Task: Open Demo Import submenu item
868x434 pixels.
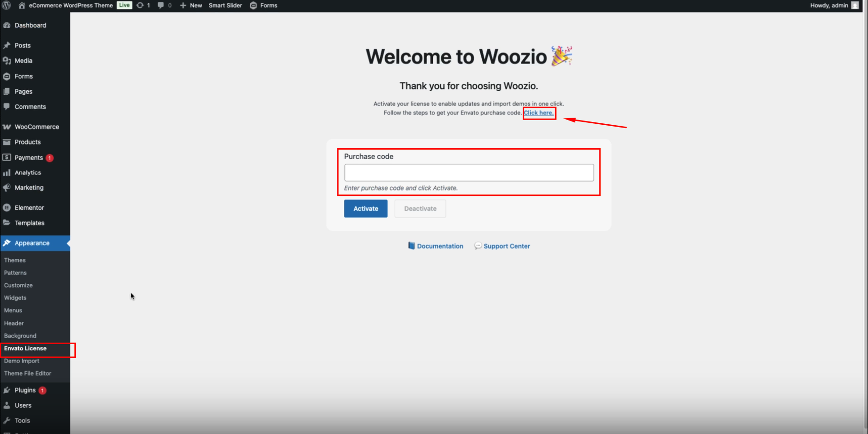Action: click(x=22, y=361)
